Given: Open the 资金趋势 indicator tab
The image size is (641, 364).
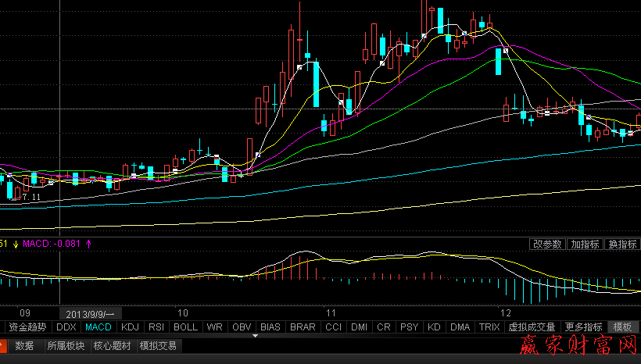Looking at the screenshot, I should pos(27,327).
